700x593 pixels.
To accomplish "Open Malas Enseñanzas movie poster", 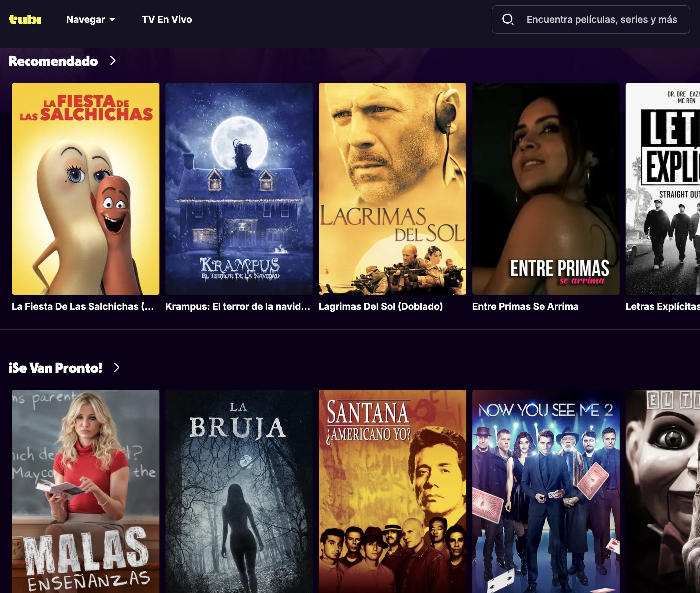I will (x=85, y=491).
